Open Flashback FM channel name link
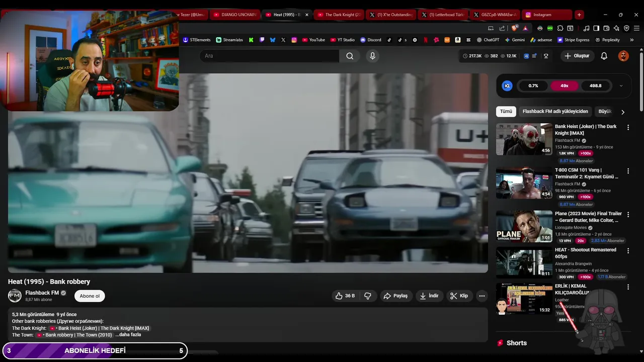This screenshot has height=362, width=644. [42, 293]
